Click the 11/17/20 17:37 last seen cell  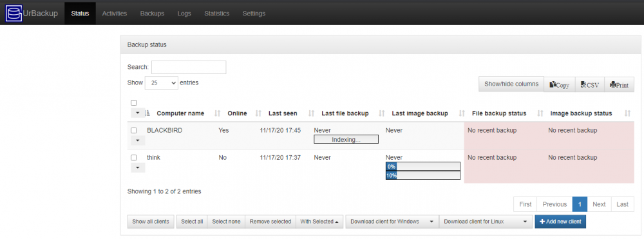click(x=281, y=158)
